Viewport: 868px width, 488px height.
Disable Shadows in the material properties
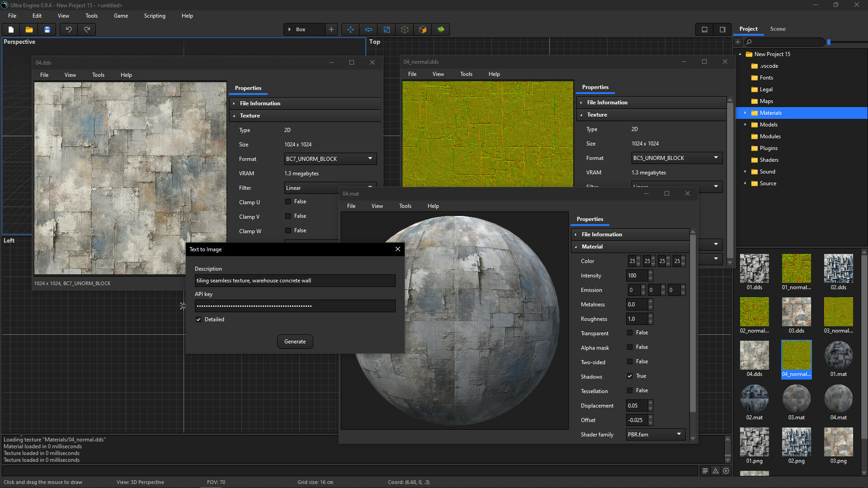click(x=630, y=376)
